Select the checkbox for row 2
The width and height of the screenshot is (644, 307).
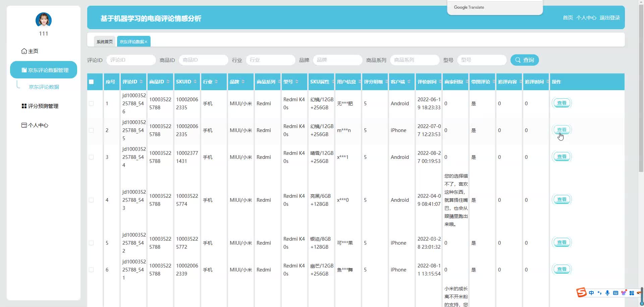[91, 130]
